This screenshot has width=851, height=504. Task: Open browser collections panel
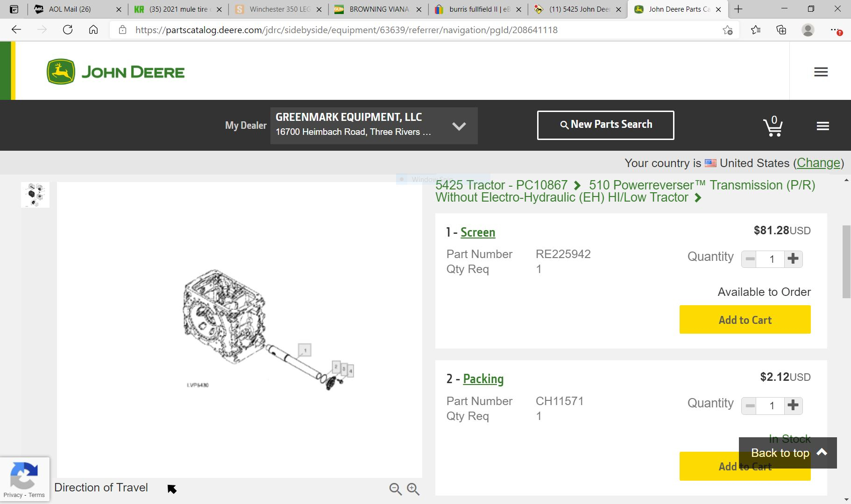pos(781,30)
